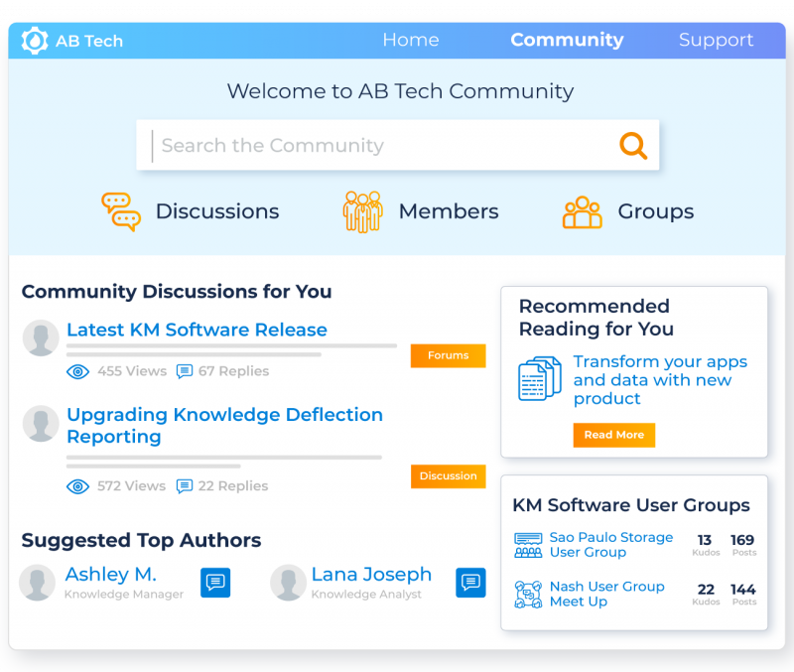The image size is (794, 672).
Task: Open the Groups people icon
Action: tap(583, 212)
